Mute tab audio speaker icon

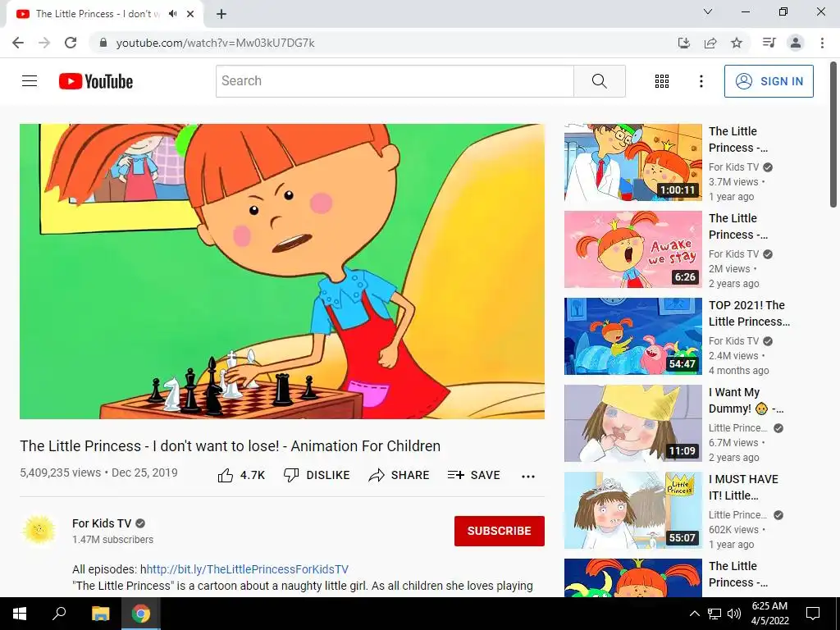coord(172,14)
